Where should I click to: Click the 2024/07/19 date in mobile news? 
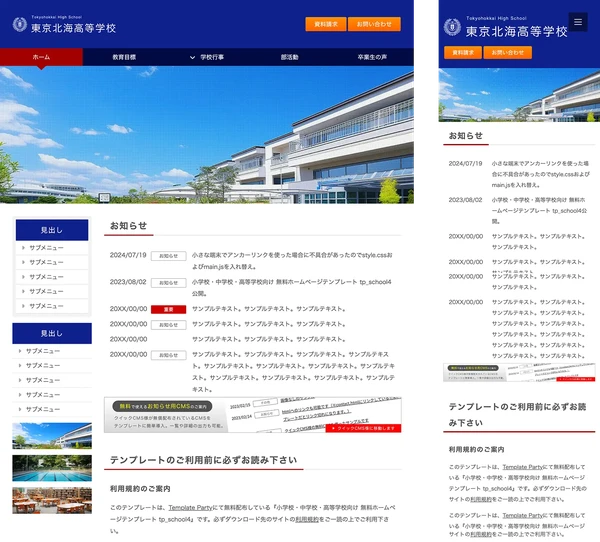tap(465, 163)
